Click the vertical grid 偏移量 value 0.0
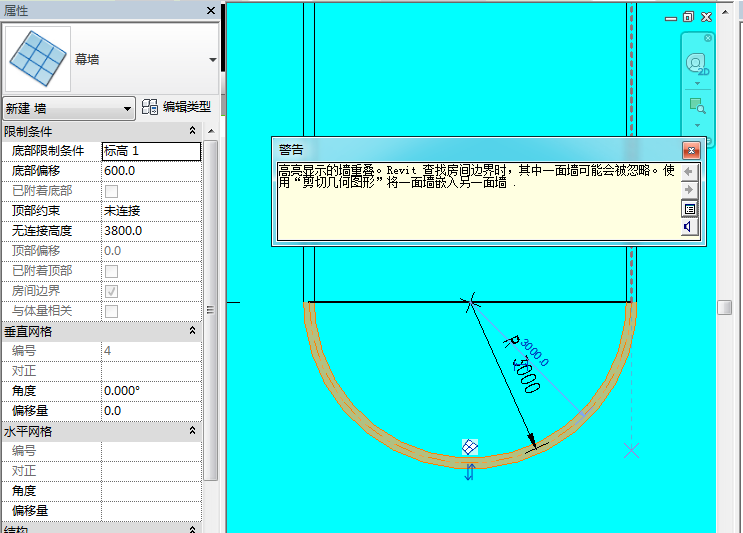743x533 pixels. pos(151,411)
